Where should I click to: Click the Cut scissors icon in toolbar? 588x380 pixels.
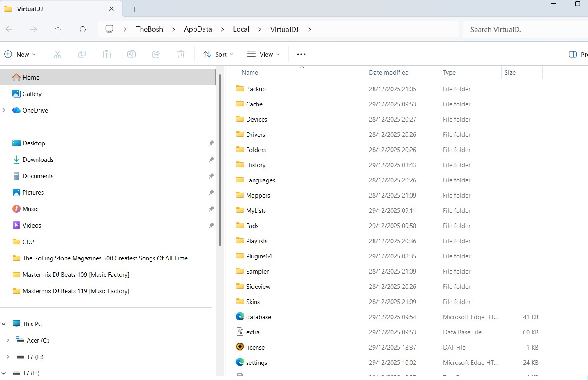[58, 54]
